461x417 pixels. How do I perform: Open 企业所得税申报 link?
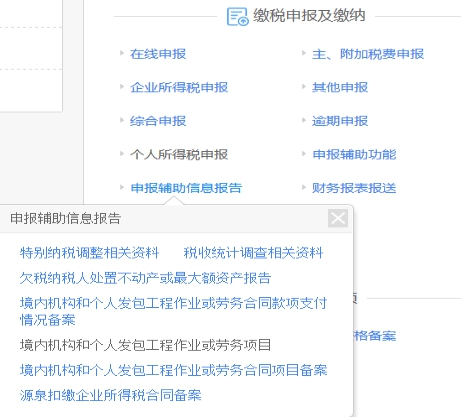[179, 87]
